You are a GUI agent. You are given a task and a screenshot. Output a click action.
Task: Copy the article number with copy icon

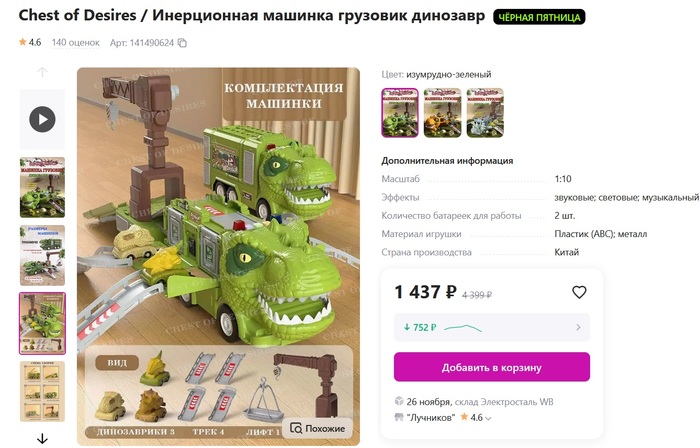[182, 43]
